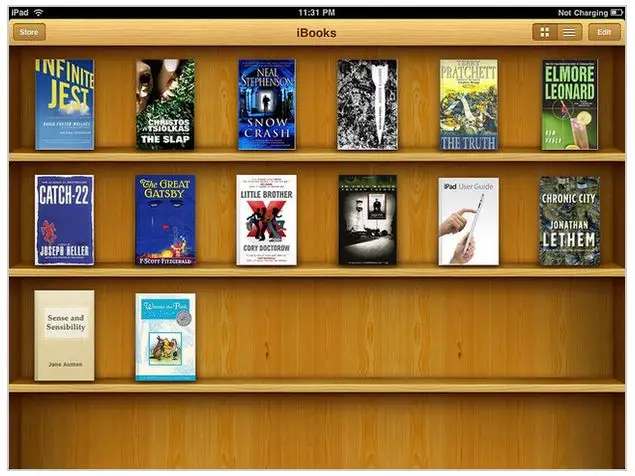Open The Truth by Terry Pratchett
This screenshot has width=635, height=476.
tap(469, 105)
